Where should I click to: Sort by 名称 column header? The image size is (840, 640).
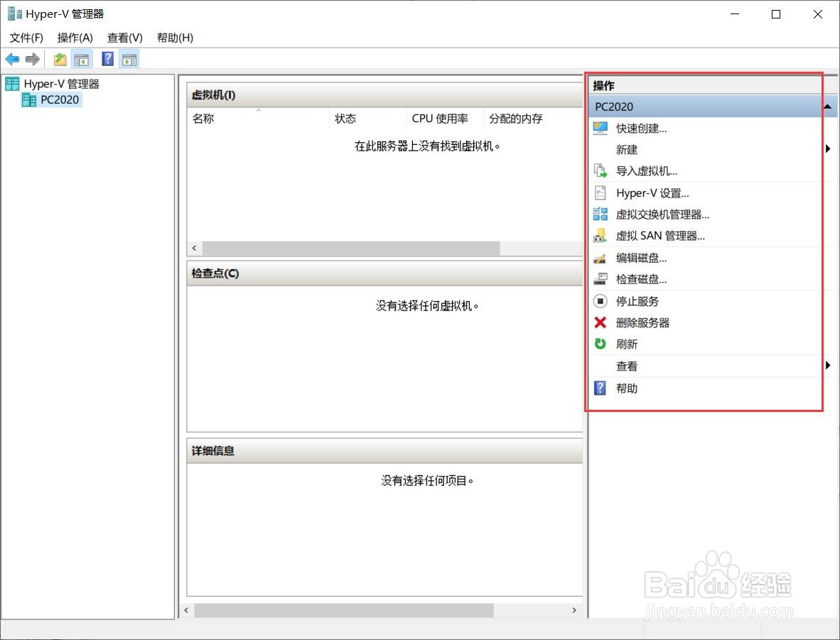point(258,119)
